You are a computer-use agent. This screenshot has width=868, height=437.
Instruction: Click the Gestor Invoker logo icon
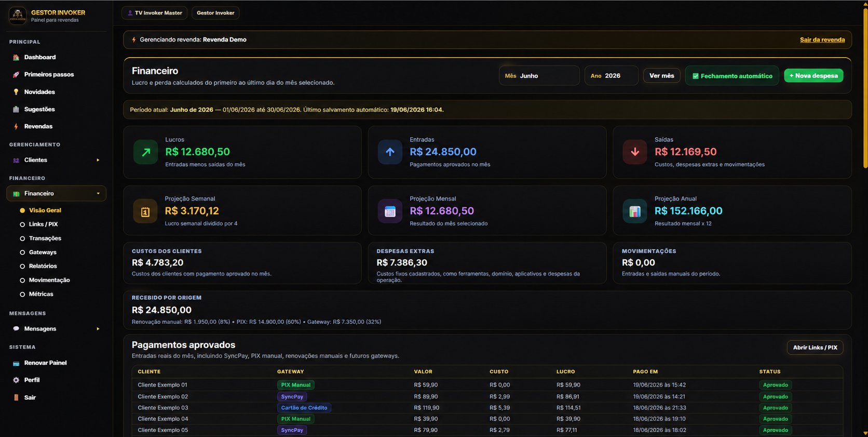pyautogui.click(x=18, y=16)
